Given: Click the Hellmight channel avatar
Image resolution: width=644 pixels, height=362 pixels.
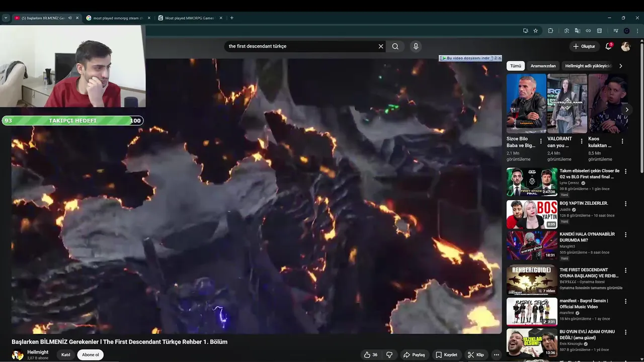Looking at the screenshot, I should click(x=18, y=355).
